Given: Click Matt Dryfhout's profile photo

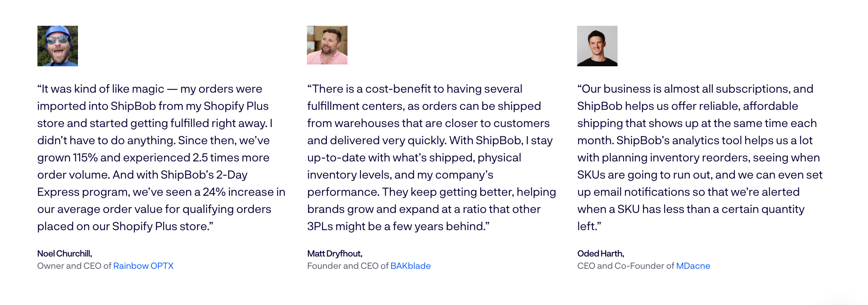Looking at the screenshot, I should click(327, 45).
